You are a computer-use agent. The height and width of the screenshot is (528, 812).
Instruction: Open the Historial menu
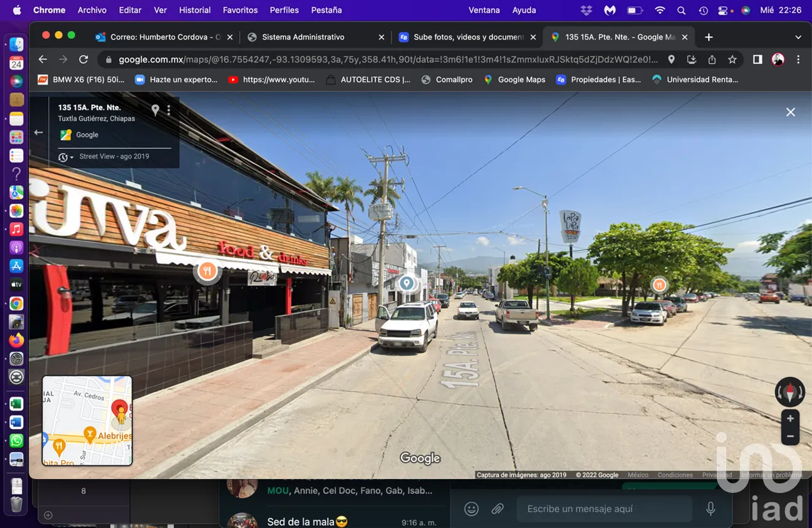click(x=195, y=10)
